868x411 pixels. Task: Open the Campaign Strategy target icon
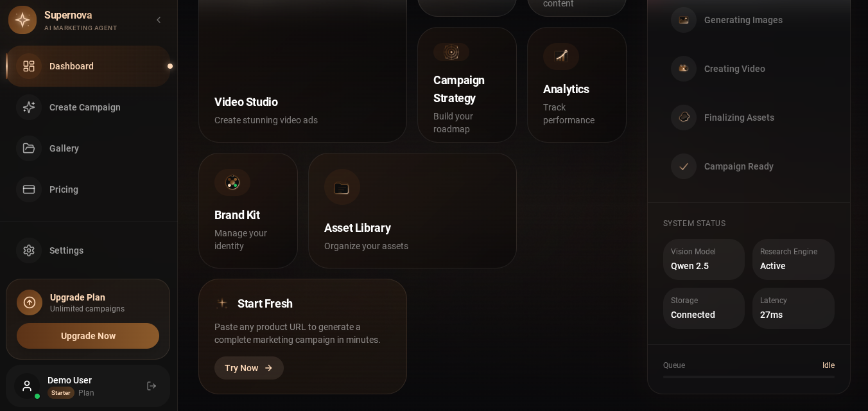[x=451, y=52]
